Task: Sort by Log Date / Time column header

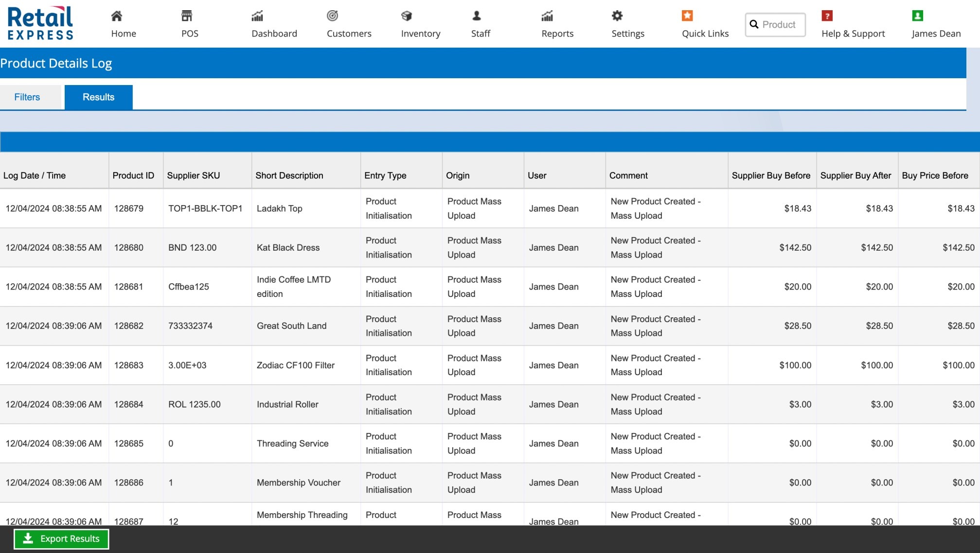Action: click(35, 175)
